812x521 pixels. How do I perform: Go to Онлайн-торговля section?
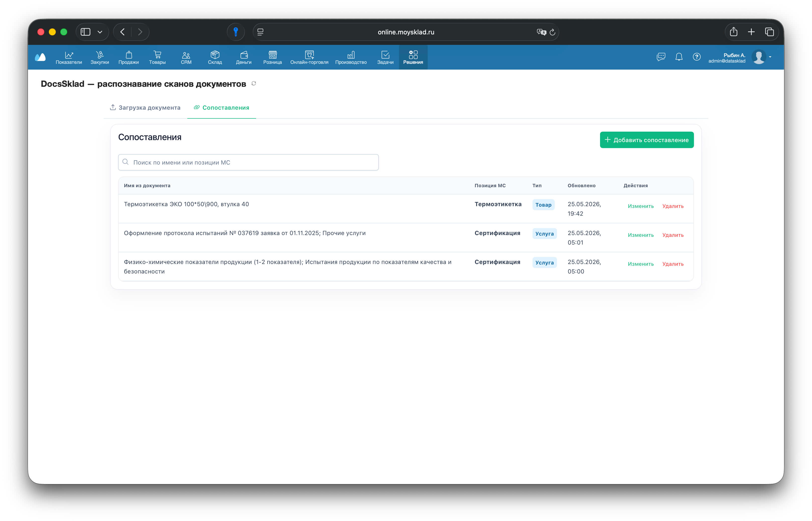point(309,58)
